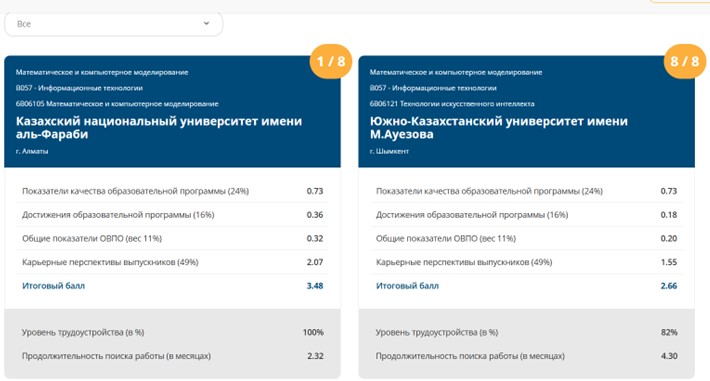Click 'Итоговый балл' label in Auezov card
Viewport: 710px width, 381px height.
pyautogui.click(x=407, y=286)
